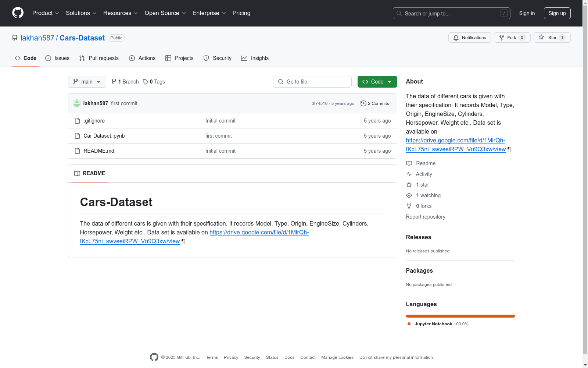This screenshot has height=368, width=588.
Task: Click the Sign up button
Action: tap(557, 13)
